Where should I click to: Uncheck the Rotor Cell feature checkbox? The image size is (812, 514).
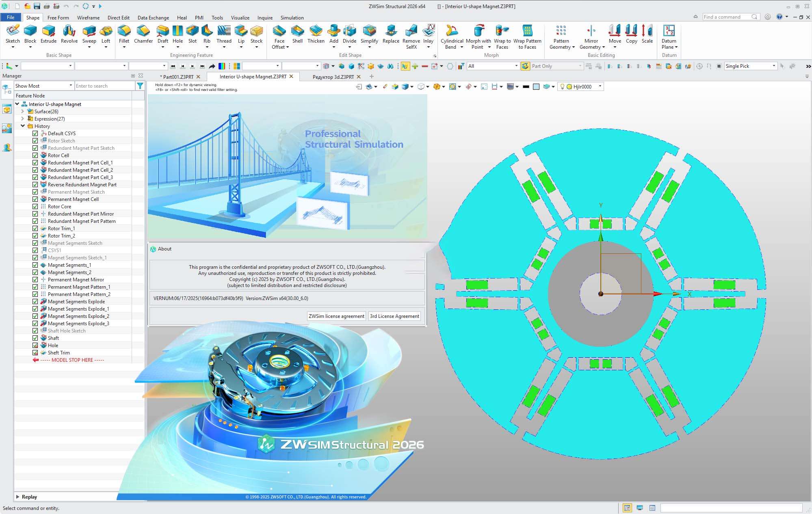click(x=35, y=155)
